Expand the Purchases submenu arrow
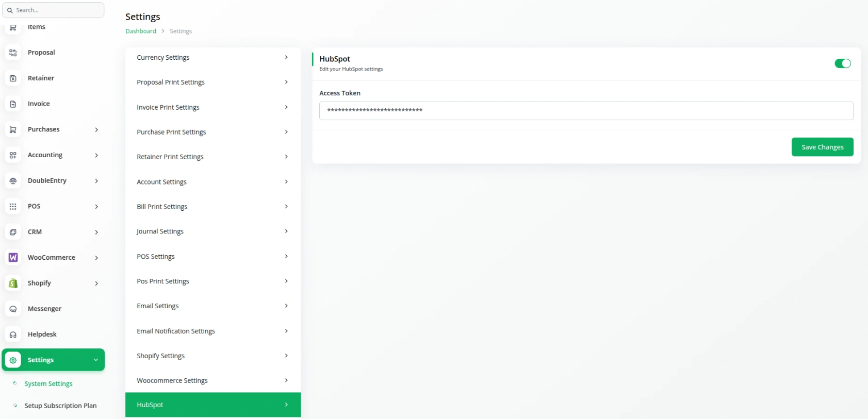Screen dimensions: 868x419 coord(96,129)
